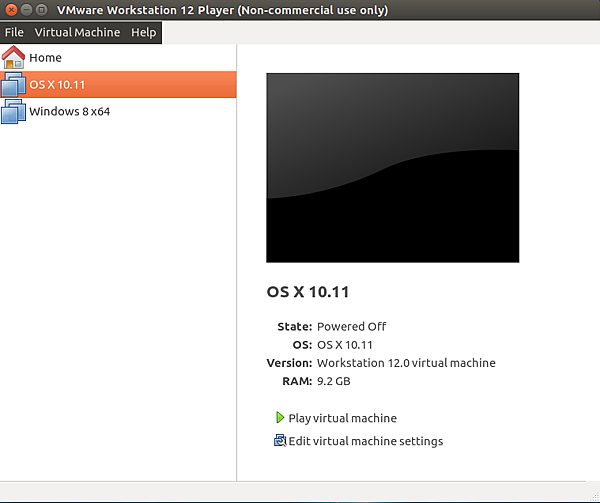The height and width of the screenshot is (503, 600).
Task: Click the green Play triangle icon
Action: point(280,417)
